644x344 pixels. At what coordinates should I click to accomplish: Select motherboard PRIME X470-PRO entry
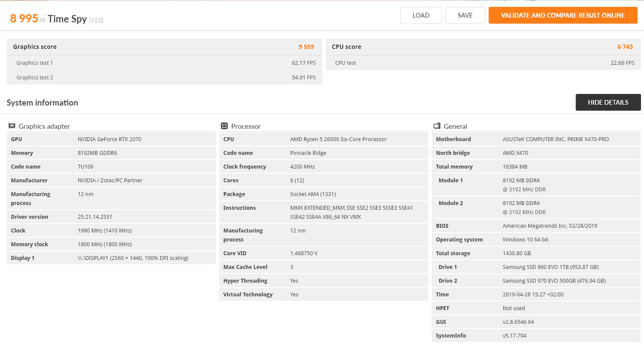click(x=555, y=139)
